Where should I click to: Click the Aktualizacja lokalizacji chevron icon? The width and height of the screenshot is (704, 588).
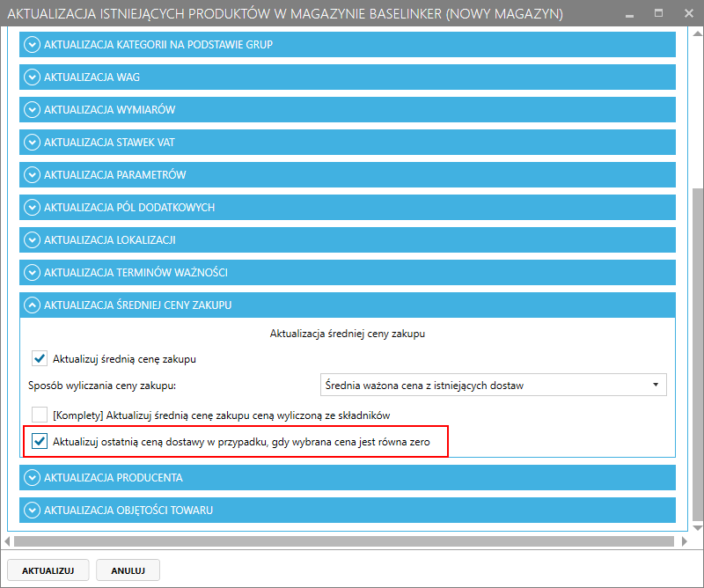(33, 239)
